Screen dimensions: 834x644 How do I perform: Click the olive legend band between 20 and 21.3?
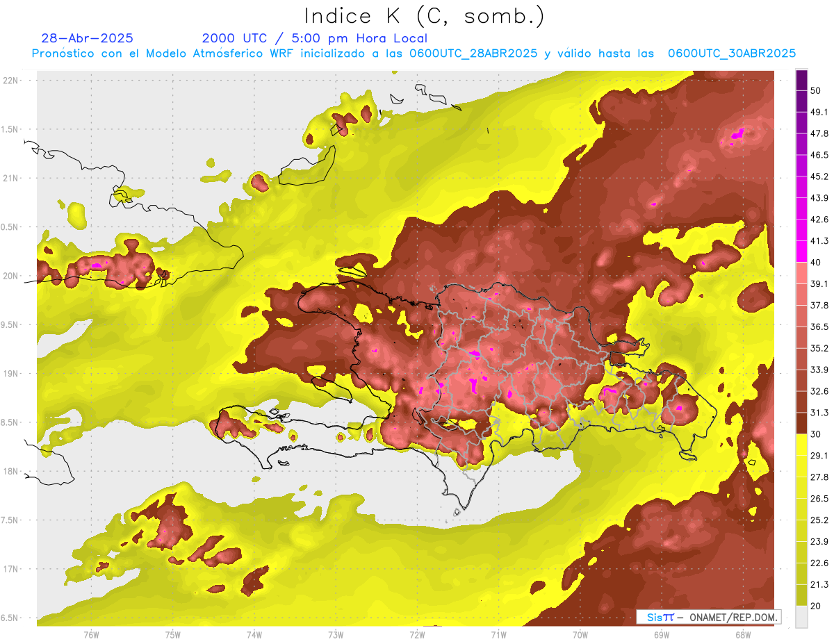pos(801,595)
